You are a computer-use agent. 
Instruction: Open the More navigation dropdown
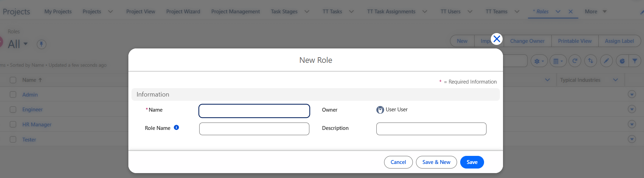(596, 12)
